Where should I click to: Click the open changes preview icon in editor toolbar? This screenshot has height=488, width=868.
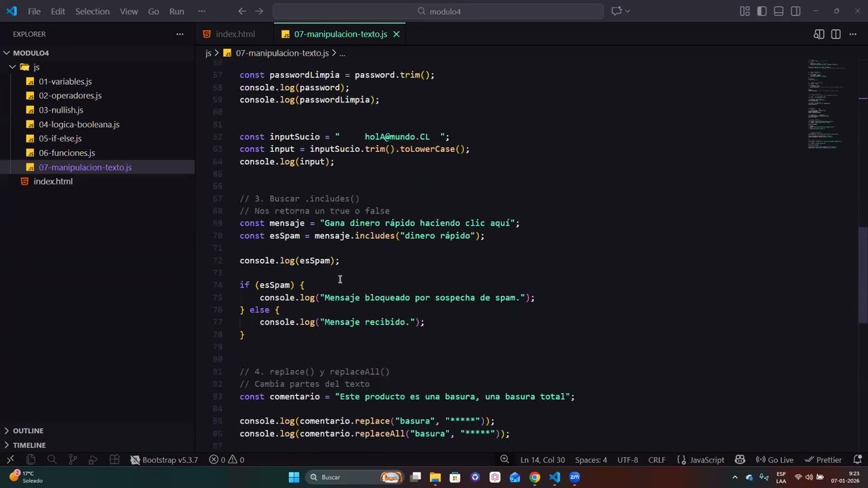818,34
